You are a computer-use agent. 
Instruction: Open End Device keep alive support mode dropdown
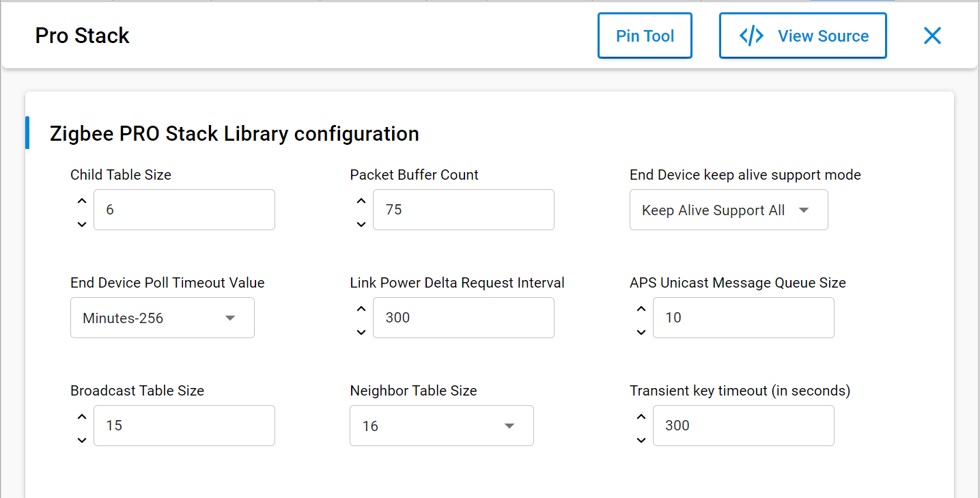coord(728,210)
